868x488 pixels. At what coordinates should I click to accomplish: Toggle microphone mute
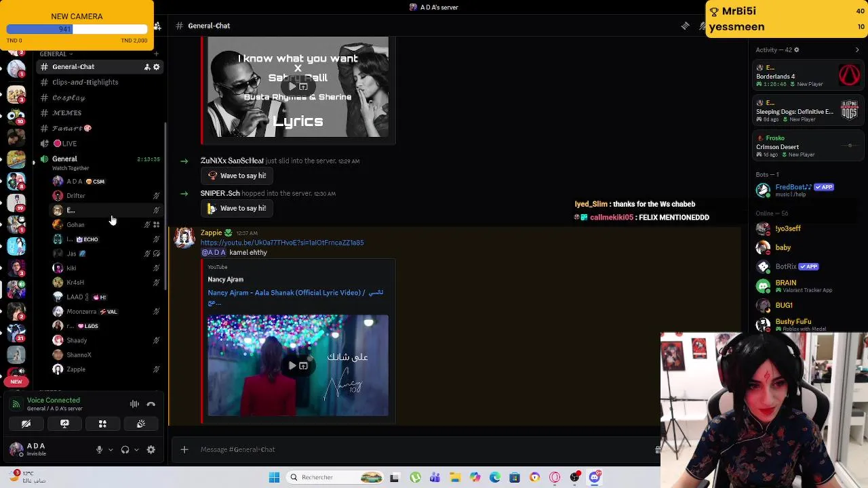pos(99,449)
